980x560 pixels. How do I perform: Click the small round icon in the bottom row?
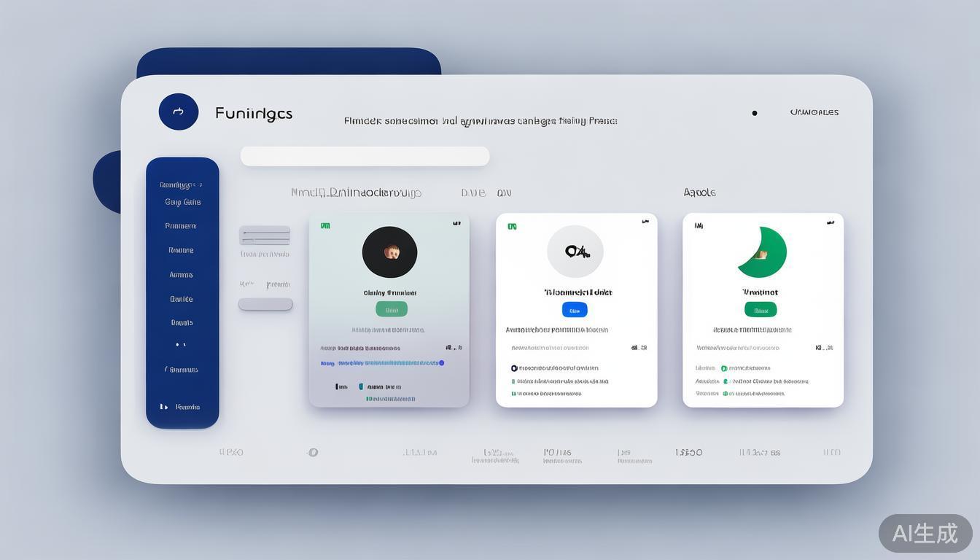(x=313, y=452)
